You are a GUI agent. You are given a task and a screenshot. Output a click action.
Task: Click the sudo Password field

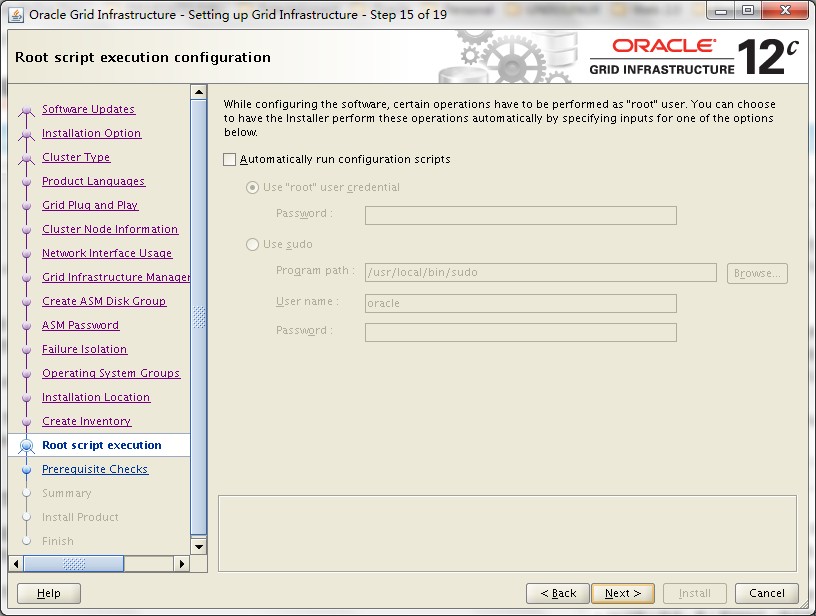(520, 332)
